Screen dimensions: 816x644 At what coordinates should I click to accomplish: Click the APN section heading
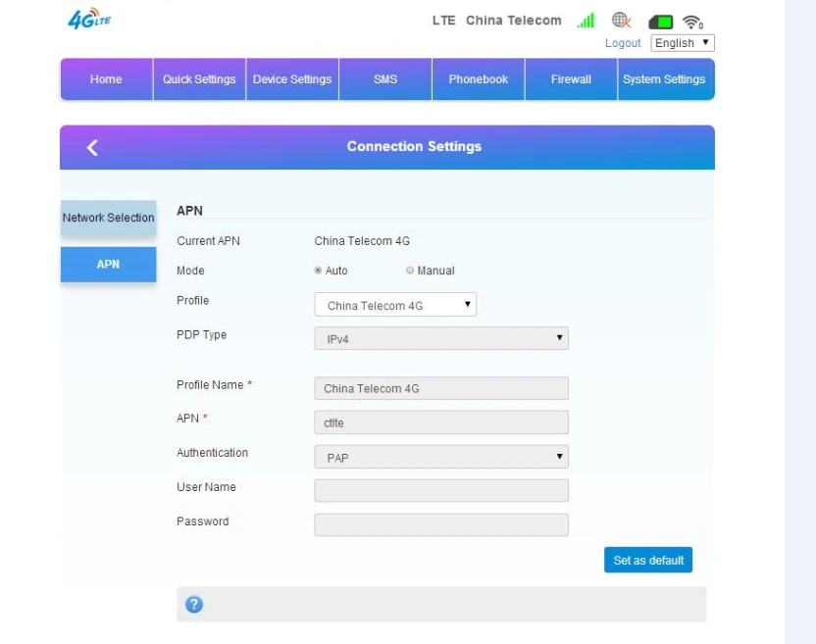pyautogui.click(x=190, y=211)
